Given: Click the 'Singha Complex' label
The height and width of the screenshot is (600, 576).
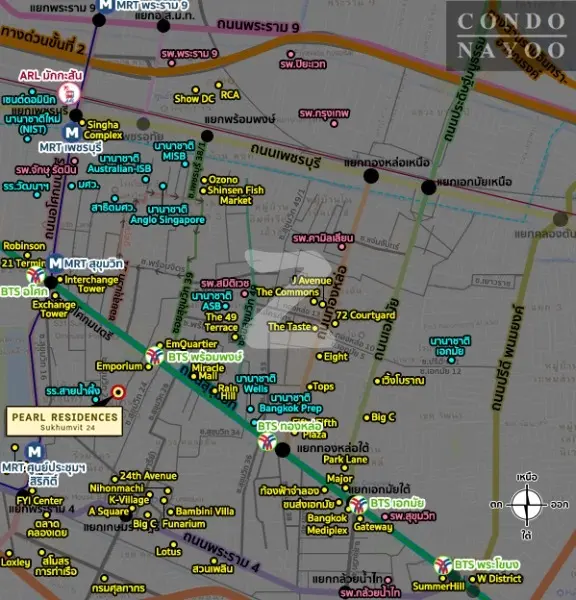Looking at the screenshot, I should 103,130.
